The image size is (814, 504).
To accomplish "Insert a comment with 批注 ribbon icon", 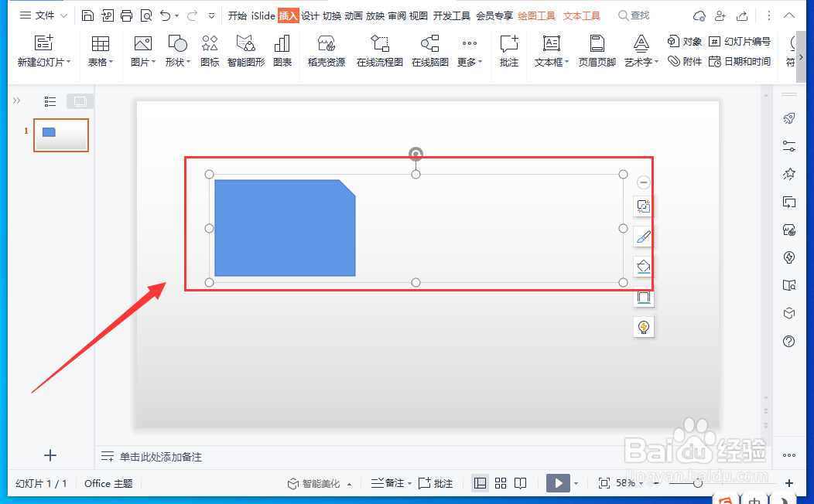I will click(509, 51).
